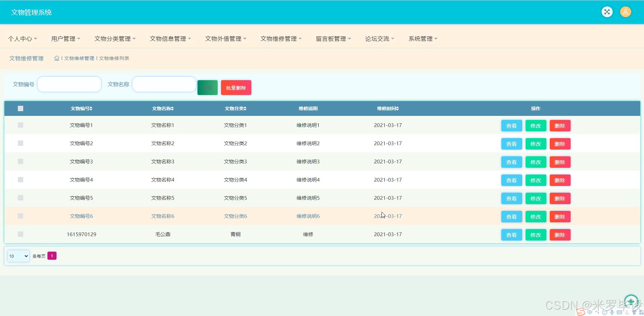Expand the 留言板管理 menu

333,39
